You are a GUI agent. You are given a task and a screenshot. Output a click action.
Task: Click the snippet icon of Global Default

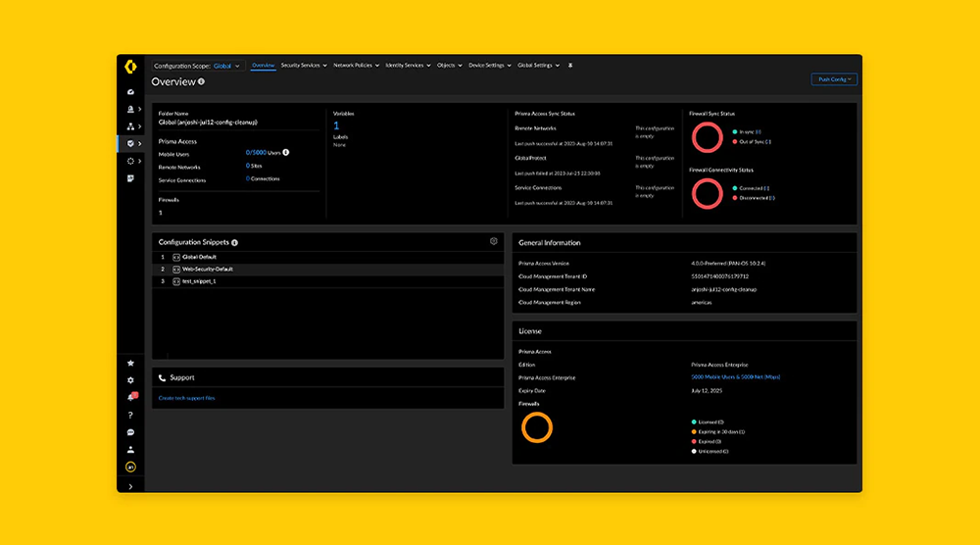pos(176,257)
